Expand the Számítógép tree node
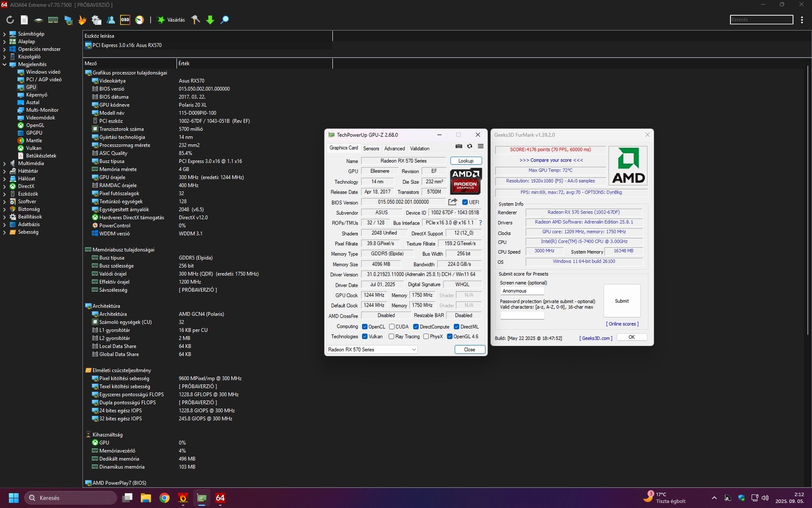Image resolution: width=812 pixels, height=508 pixels. (4, 34)
